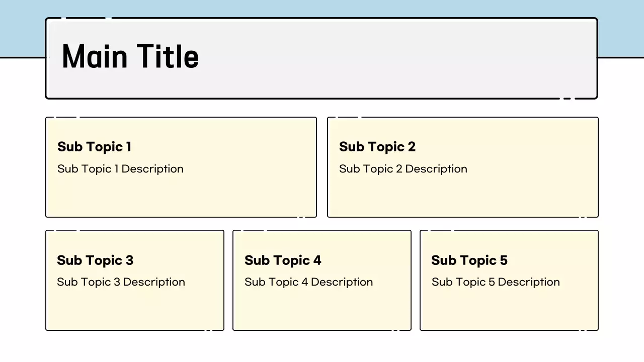The height and width of the screenshot is (362, 644).
Task: Click the "Sub Topic 1" heading
Action: pyautogui.click(x=94, y=147)
